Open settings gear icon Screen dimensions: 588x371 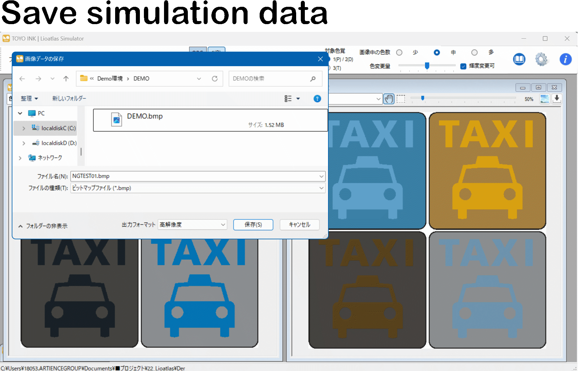point(541,59)
